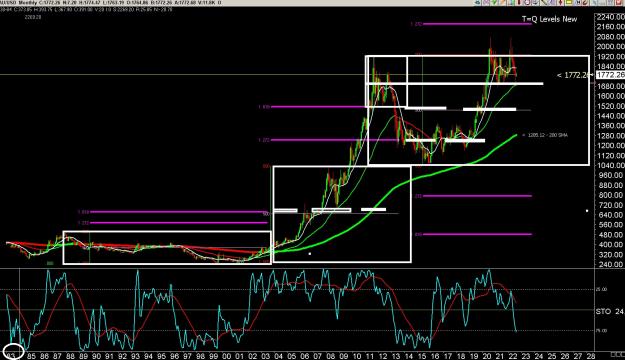Click the 1600.00 price axis label

pyautogui.click(x=611, y=96)
